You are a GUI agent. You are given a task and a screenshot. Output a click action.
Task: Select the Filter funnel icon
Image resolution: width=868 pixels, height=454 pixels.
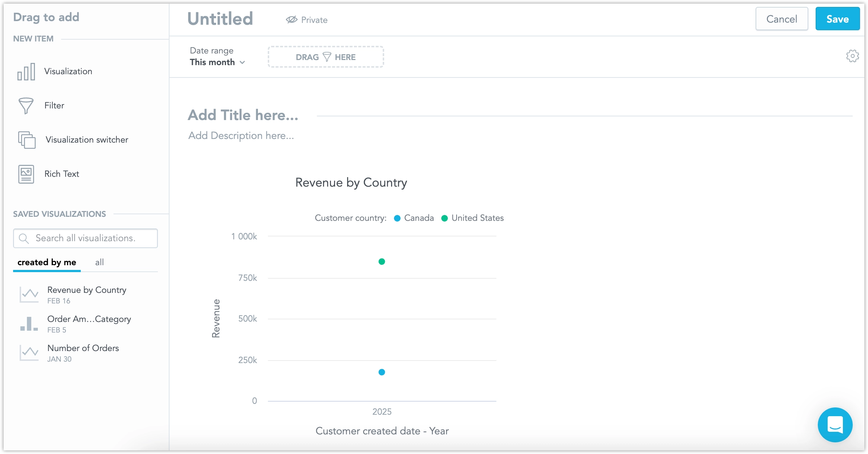(x=26, y=105)
